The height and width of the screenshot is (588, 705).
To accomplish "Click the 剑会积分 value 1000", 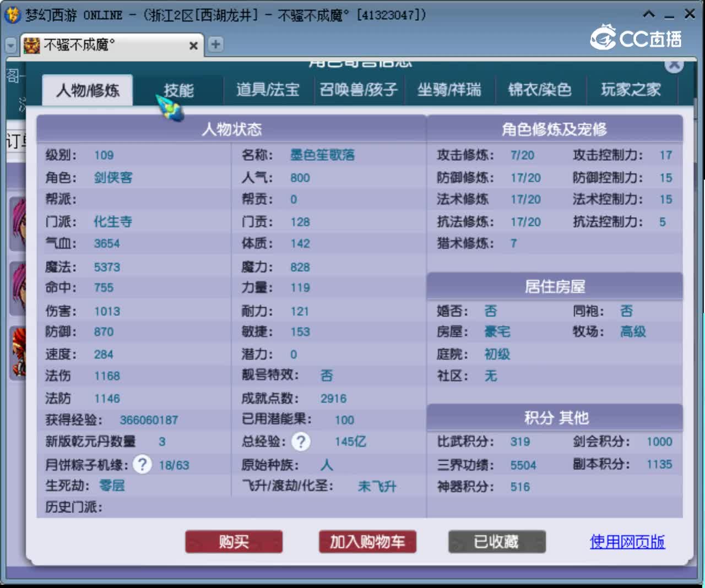I will pos(659,442).
